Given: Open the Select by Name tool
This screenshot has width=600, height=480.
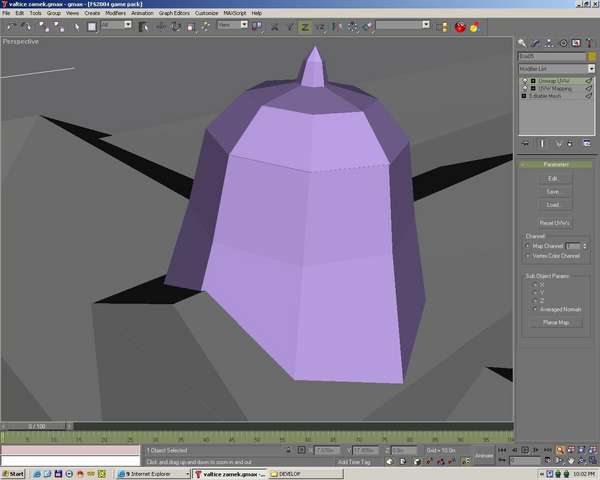Looking at the screenshot, I should 143,27.
